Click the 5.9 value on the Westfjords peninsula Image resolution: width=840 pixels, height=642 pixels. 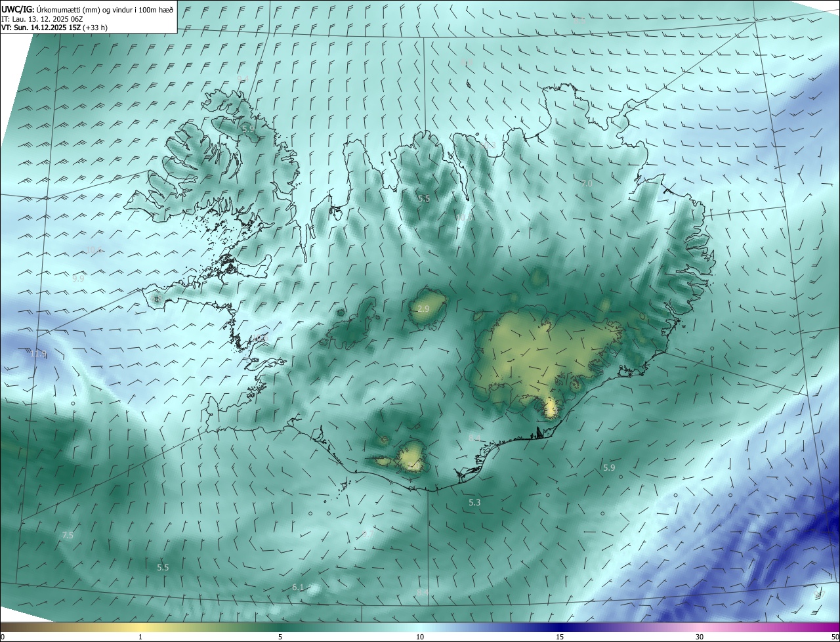point(248,129)
